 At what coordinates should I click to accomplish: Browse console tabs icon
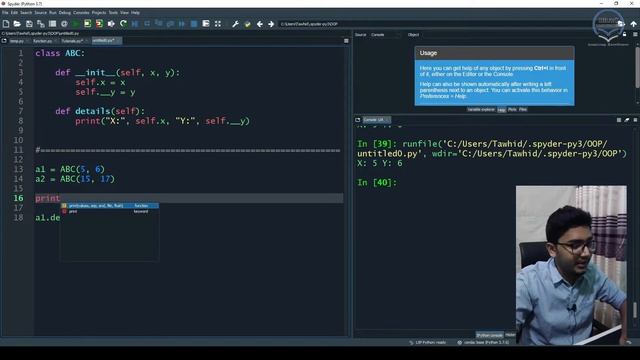coord(358,120)
